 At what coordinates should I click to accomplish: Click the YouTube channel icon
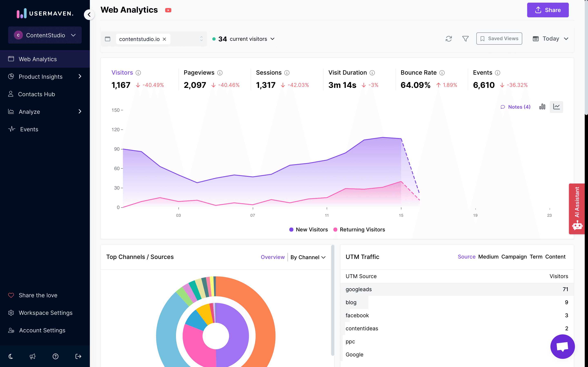tap(168, 10)
